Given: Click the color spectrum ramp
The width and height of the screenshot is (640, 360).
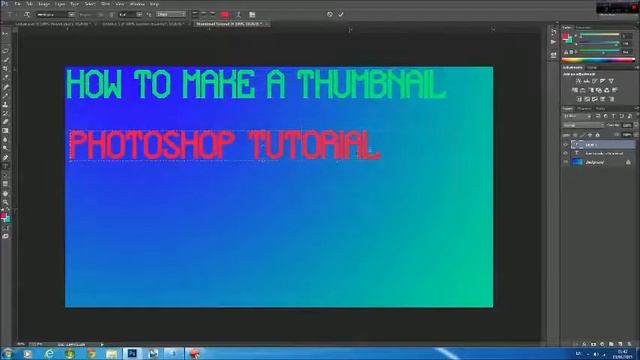Looking at the screenshot, I should (x=598, y=60).
